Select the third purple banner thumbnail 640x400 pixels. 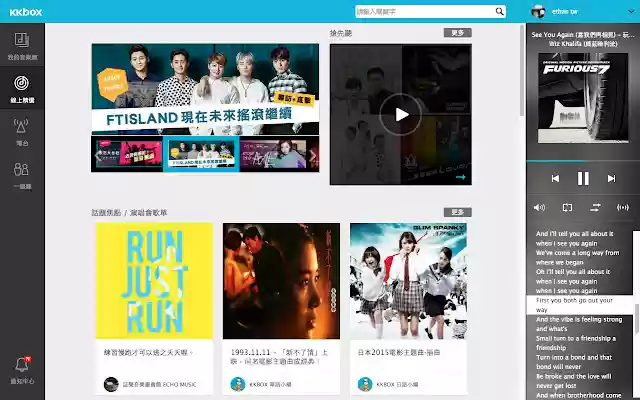pos(273,153)
